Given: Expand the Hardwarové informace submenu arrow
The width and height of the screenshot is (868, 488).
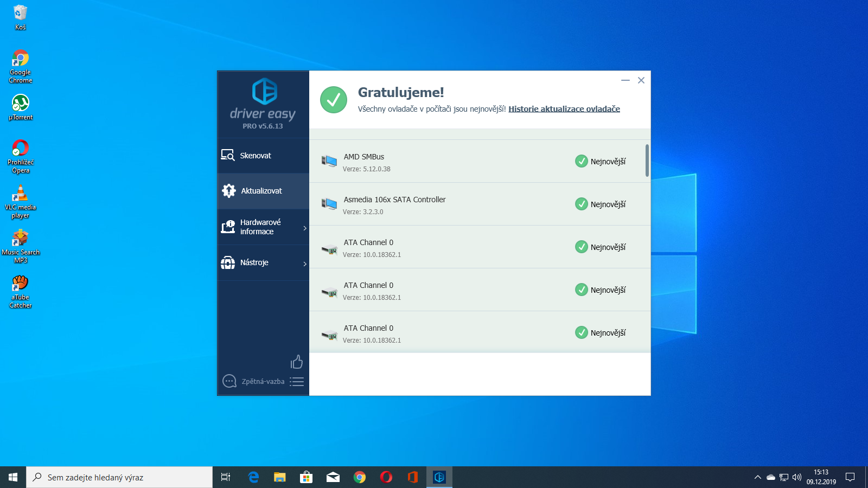Looking at the screenshot, I should coord(304,228).
